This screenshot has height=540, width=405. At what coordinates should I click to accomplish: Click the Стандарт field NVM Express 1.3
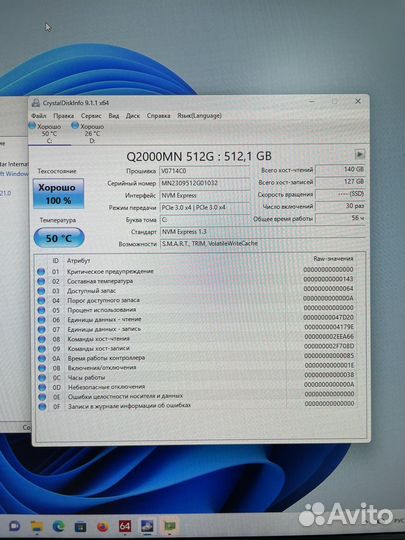tap(262, 232)
